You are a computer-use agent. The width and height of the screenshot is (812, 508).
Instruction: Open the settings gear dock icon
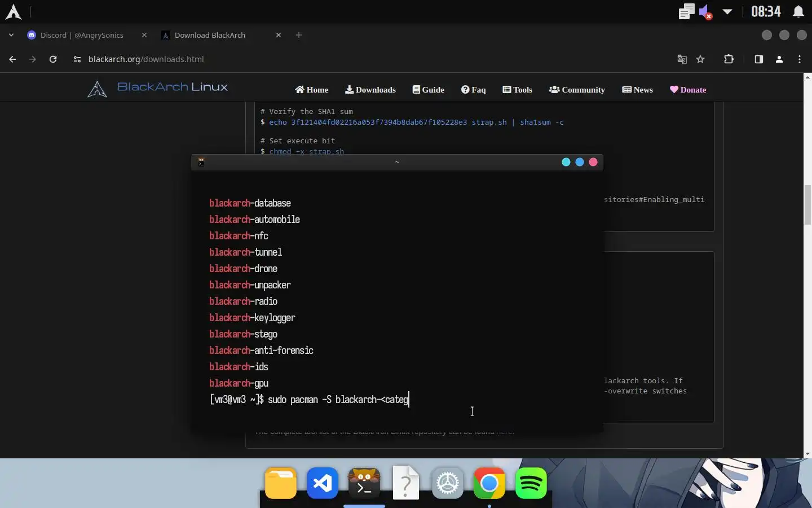(x=448, y=484)
